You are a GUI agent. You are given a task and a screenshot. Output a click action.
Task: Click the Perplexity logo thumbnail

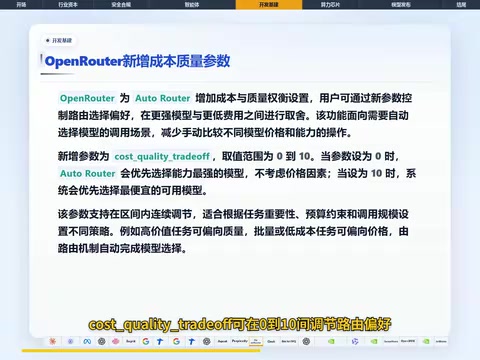240,341
